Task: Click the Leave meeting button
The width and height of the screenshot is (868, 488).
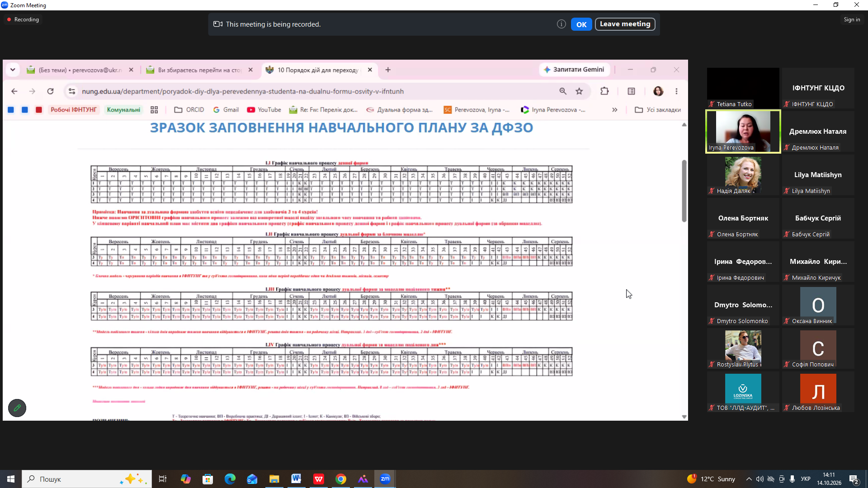Action: click(625, 24)
